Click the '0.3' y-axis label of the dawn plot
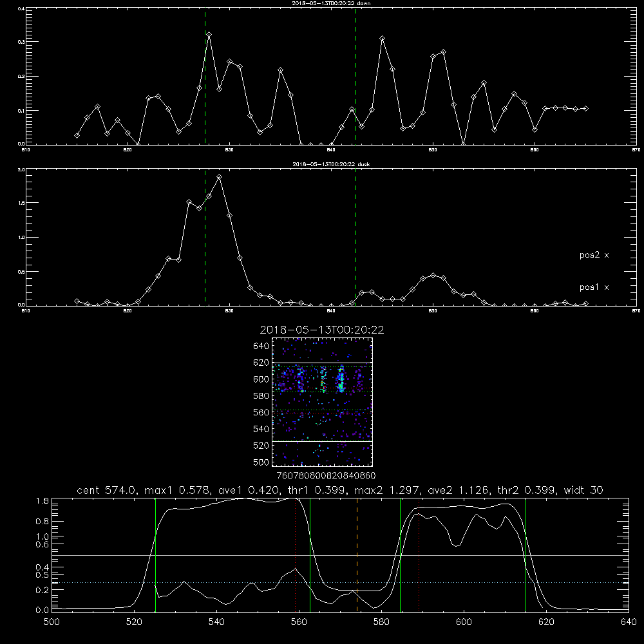Image resolution: width=644 pixels, height=644 pixels. (22, 42)
